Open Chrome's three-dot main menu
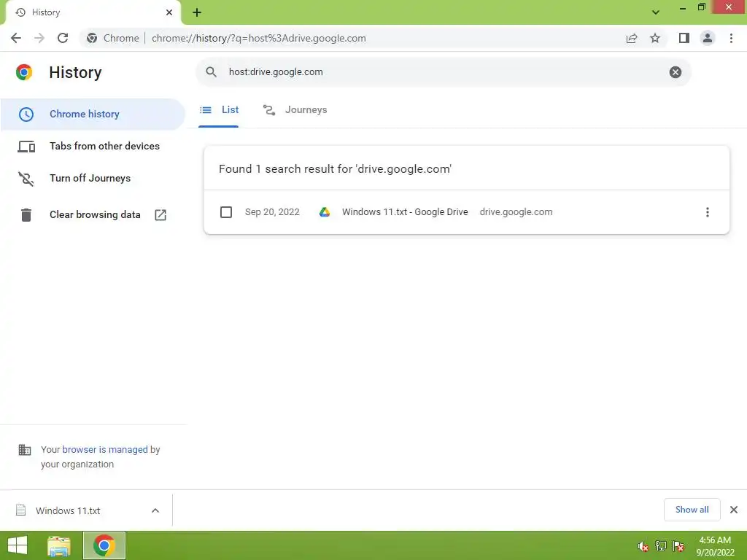The width and height of the screenshot is (747, 560). click(x=731, y=38)
